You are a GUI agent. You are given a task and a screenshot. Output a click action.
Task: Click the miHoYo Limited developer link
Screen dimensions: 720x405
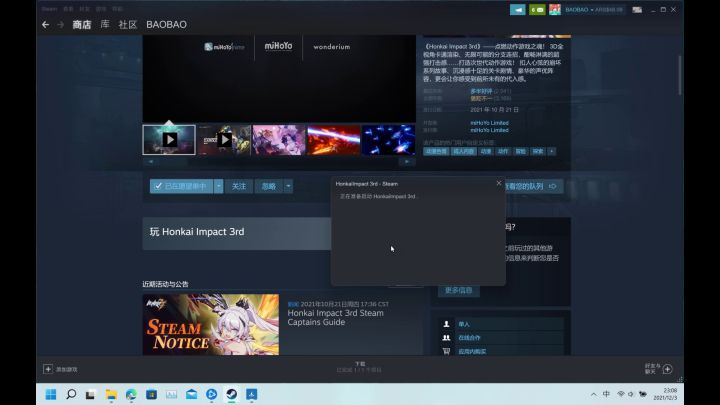coord(489,123)
